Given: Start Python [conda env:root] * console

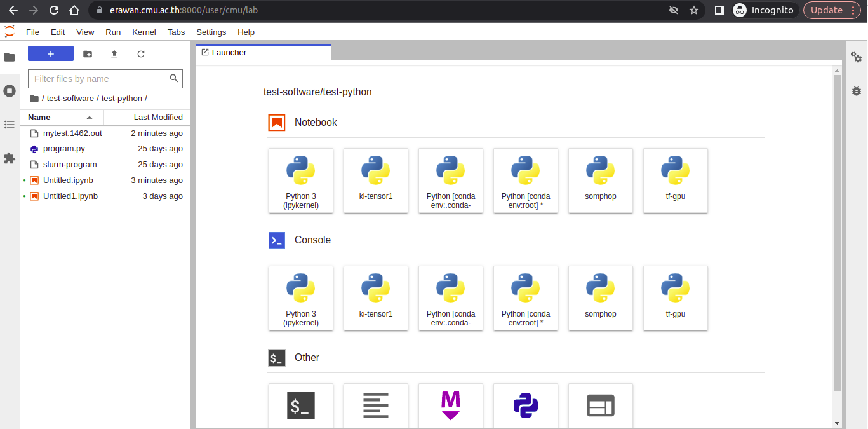Looking at the screenshot, I should [x=526, y=298].
